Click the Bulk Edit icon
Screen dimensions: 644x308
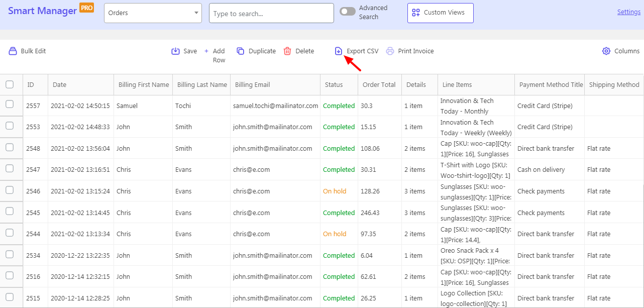click(x=13, y=51)
